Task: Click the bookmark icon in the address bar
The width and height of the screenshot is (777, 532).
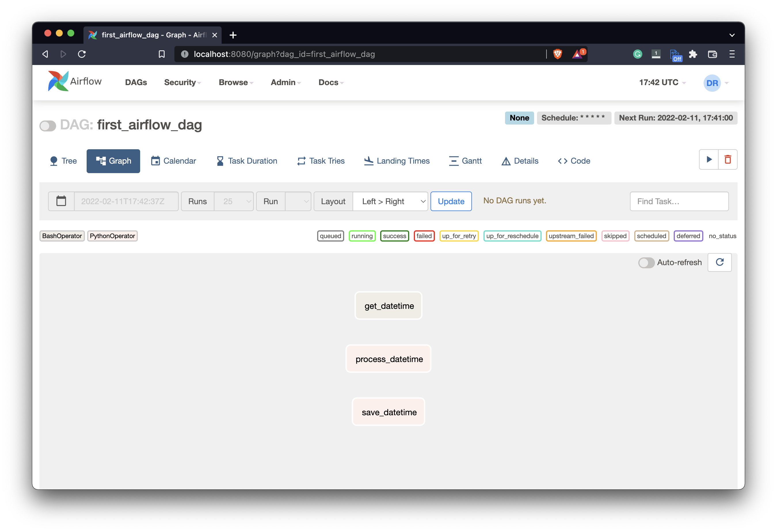Action: (x=161, y=54)
